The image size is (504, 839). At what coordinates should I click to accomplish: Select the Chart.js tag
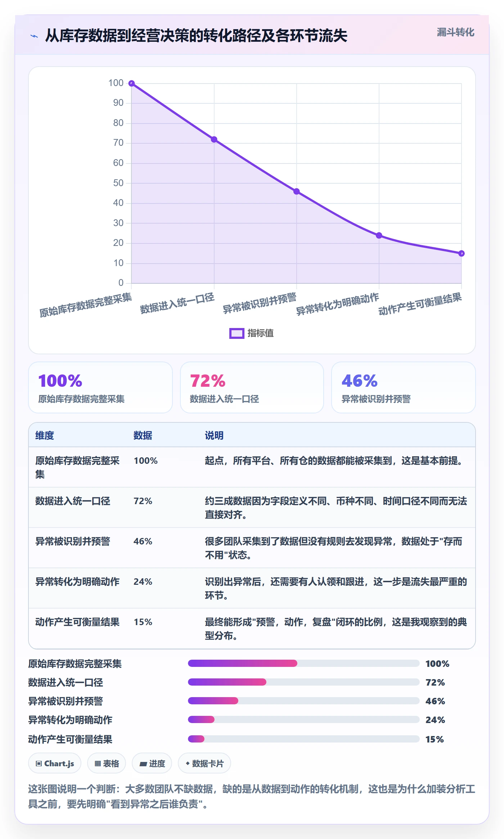[x=55, y=763]
